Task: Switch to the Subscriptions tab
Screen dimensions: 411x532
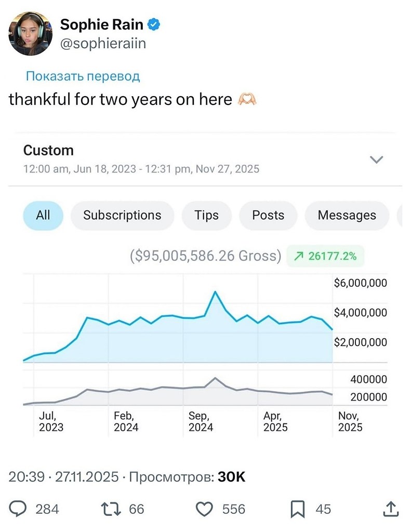Action: [122, 215]
